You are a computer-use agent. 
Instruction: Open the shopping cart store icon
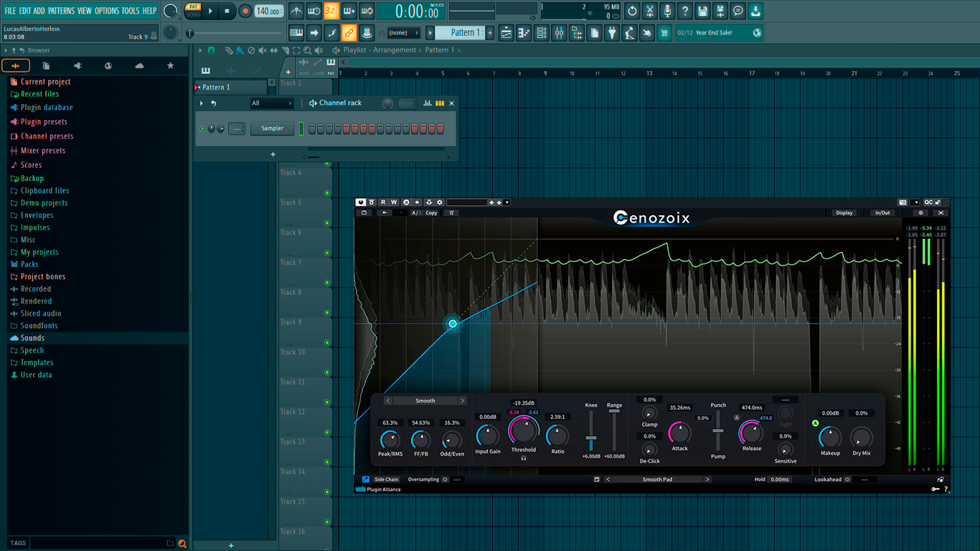click(x=664, y=33)
